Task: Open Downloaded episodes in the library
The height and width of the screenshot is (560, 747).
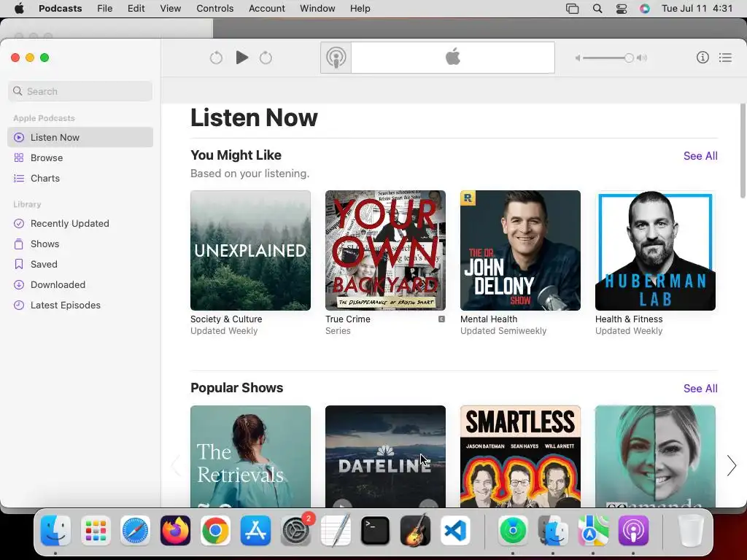Action: (80, 285)
